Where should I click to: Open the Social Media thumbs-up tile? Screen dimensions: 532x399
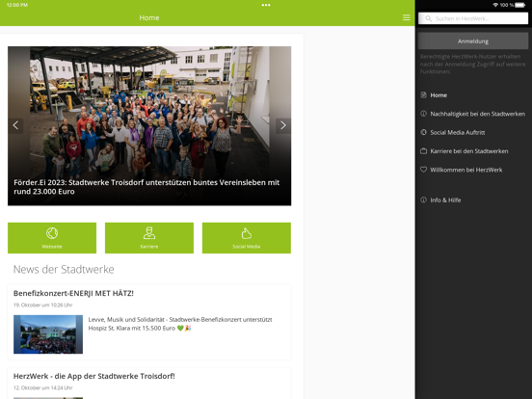click(x=247, y=238)
